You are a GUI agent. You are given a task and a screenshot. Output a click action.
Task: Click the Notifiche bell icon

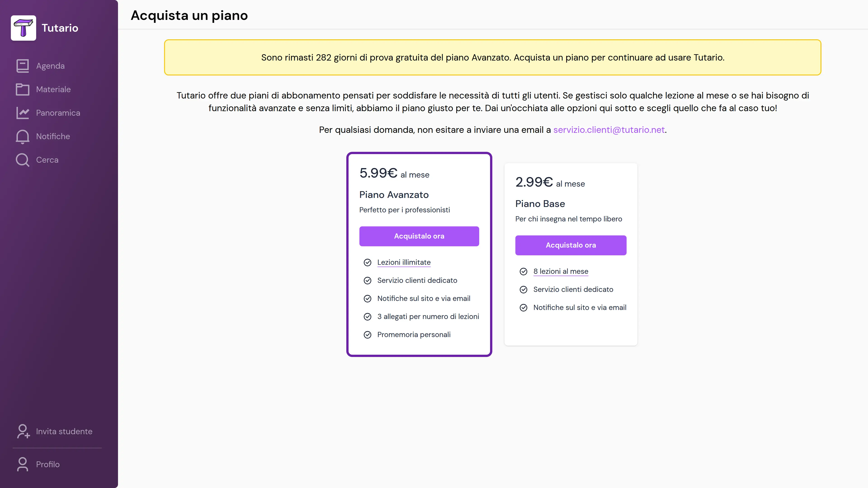point(23,136)
